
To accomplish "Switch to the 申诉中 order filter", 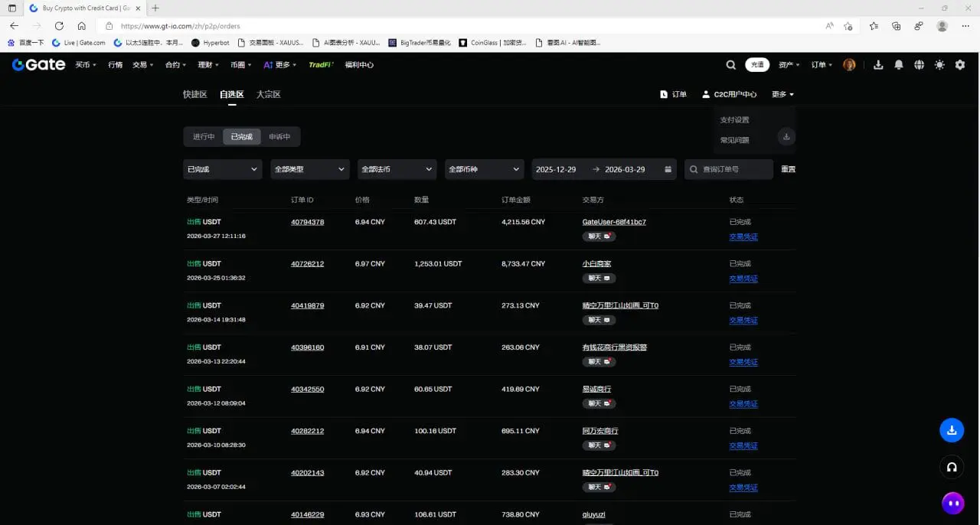I will pos(279,137).
